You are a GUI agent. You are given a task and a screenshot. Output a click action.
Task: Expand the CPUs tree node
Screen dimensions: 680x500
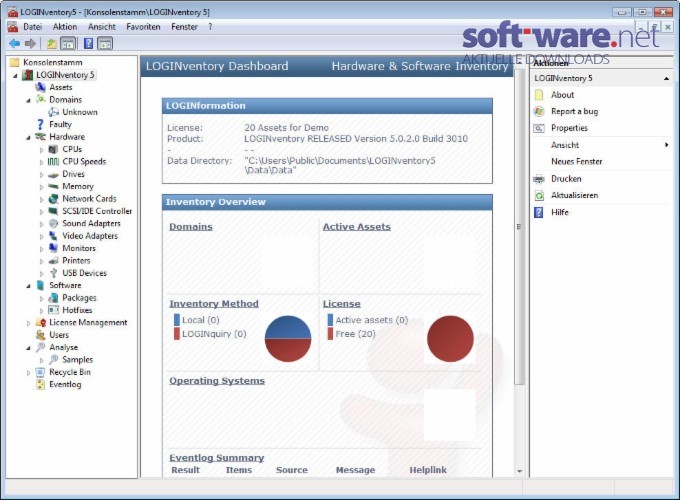click(x=42, y=150)
